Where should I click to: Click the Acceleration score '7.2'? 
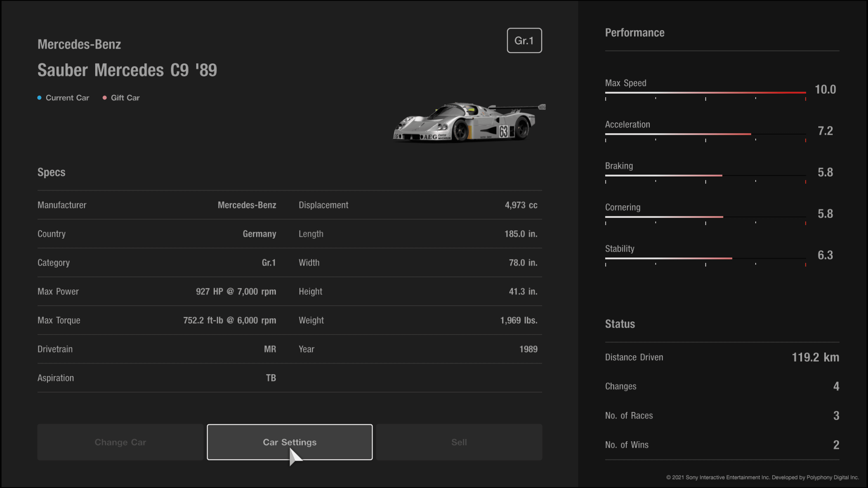click(825, 131)
